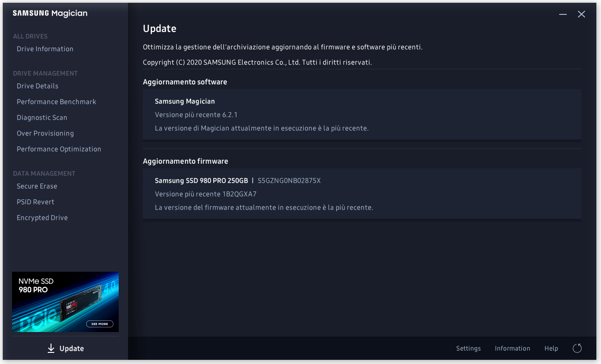Click the serial number S5GZNG0NB02875X
The height and width of the screenshot is (364, 601).
(289, 180)
